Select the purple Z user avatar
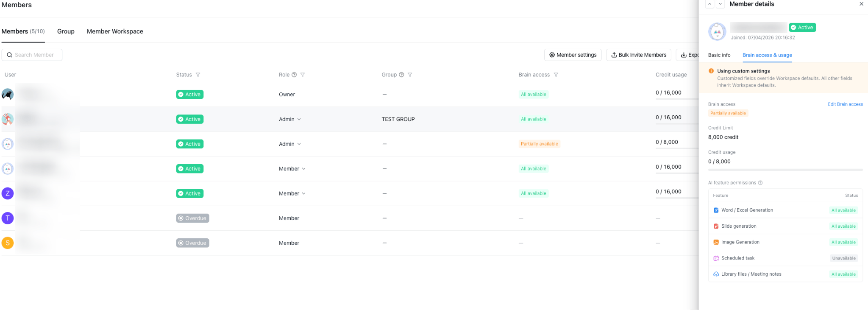 pyautogui.click(x=8, y=193)
